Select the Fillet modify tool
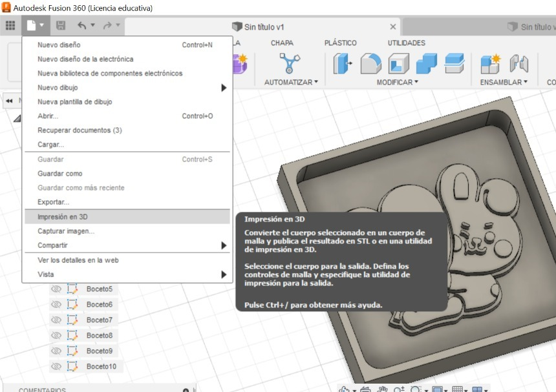This screenshot has height=392, width=556. [370, 63]
